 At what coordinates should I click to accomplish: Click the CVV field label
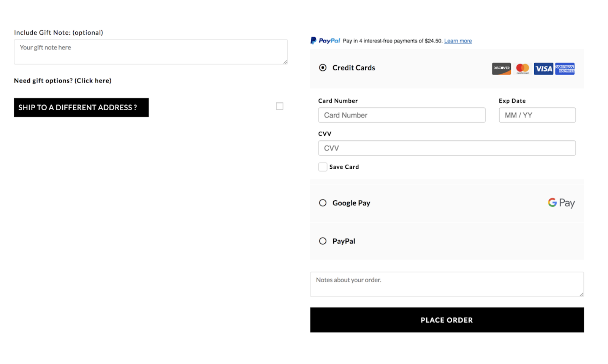[325, 134]
